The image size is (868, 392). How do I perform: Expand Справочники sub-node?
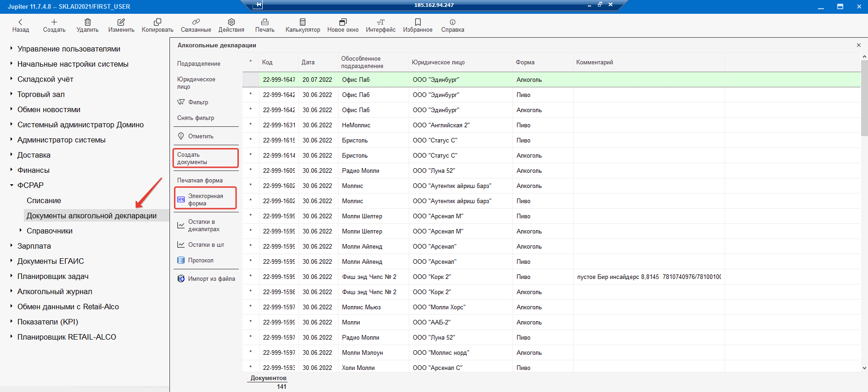click(x=21, y=230)
